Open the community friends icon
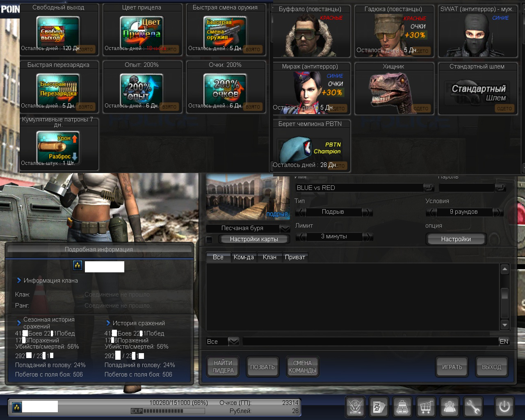The height and width of the screenshot is (420, 525). coord(450,407)
